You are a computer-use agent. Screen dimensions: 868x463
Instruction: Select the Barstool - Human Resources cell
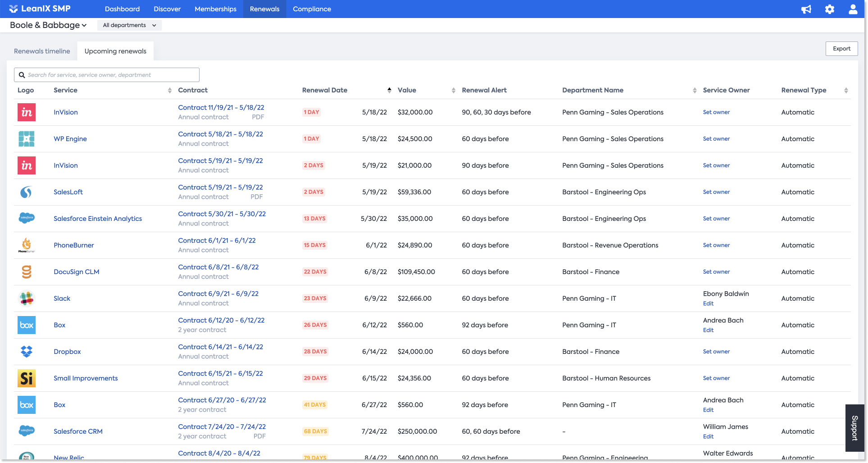pos(606,378)
